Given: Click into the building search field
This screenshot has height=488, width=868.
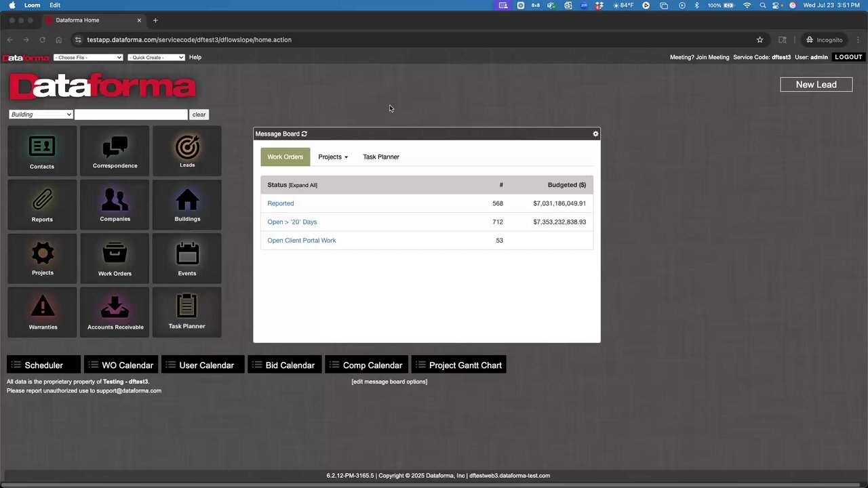Looking at the screenshot, I should coord(131,115).
